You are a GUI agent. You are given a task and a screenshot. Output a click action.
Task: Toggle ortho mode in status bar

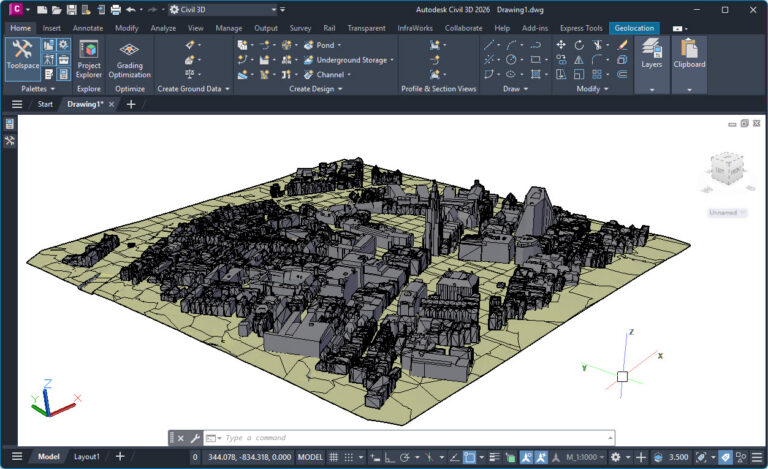click(389, 457)
